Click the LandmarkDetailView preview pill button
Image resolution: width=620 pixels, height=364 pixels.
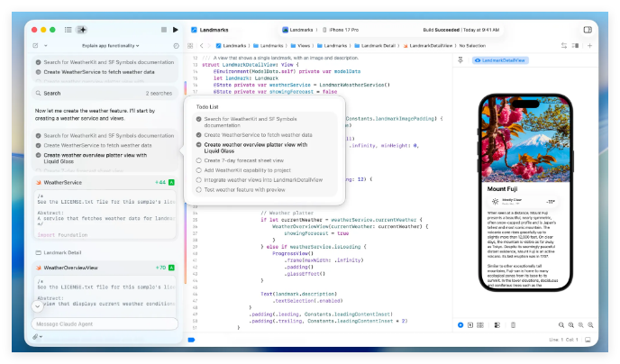click(505, 60)
